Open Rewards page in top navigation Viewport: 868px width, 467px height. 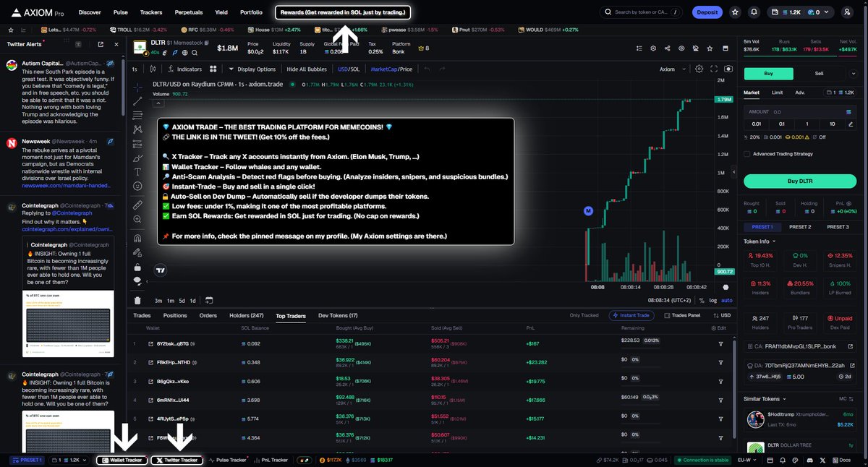click(343, 12)
